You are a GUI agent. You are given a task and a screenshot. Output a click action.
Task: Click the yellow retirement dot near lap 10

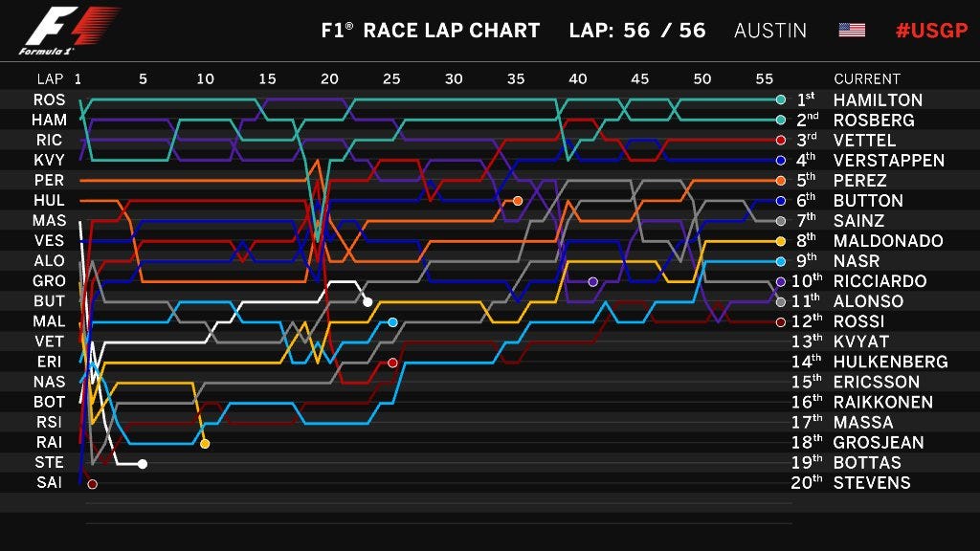click(205, 444)
